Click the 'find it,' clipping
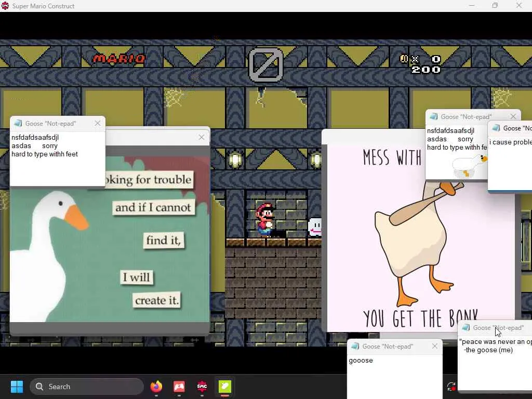The height and width of the screenshot is (399, 532). click(164, 240)
